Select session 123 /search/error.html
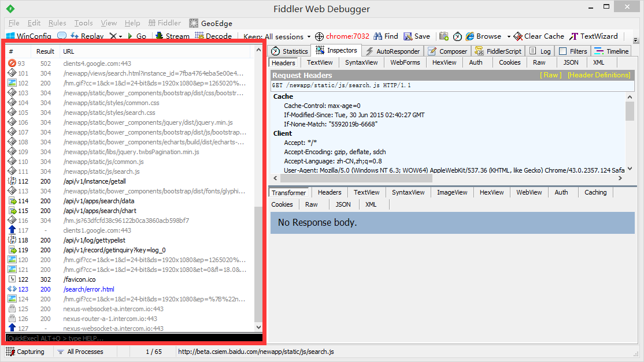644x362 pixels. pos(130,289)
